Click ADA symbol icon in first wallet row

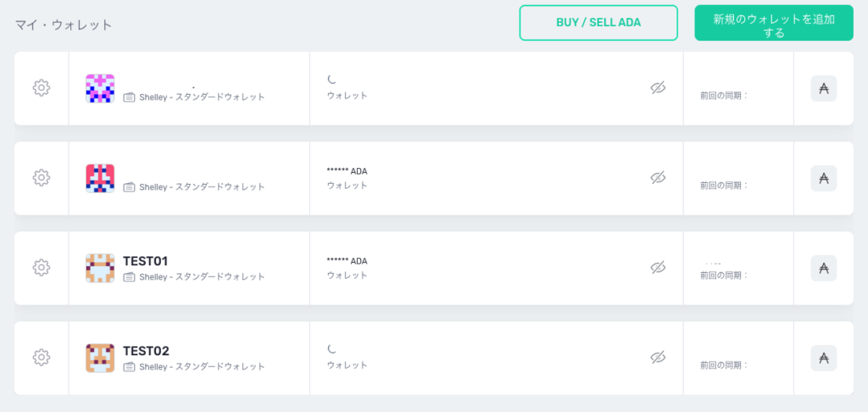(x=823, y=88)
